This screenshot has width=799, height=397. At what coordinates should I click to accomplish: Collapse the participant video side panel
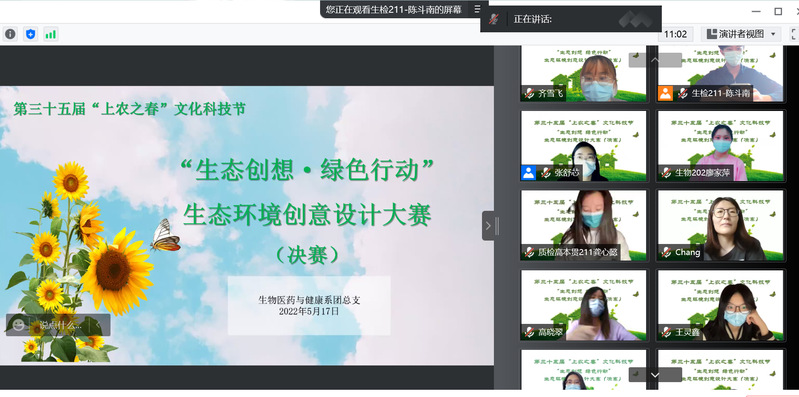[x=488, y=225]
